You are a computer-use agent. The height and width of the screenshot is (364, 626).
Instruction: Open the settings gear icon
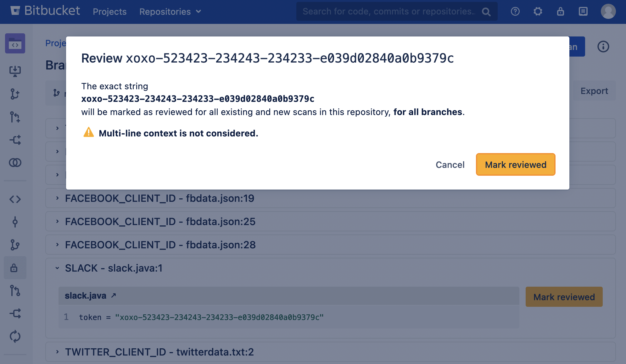[538, 12]
